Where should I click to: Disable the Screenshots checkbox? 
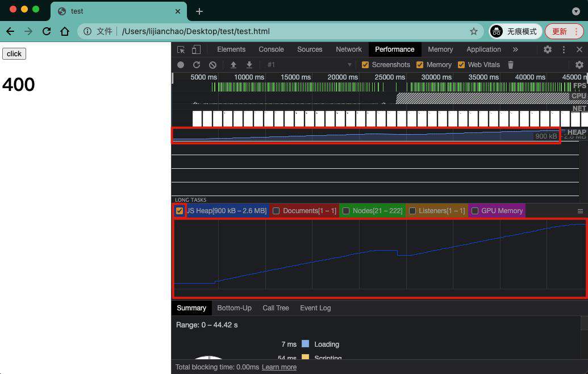click(x=365, y=65)
